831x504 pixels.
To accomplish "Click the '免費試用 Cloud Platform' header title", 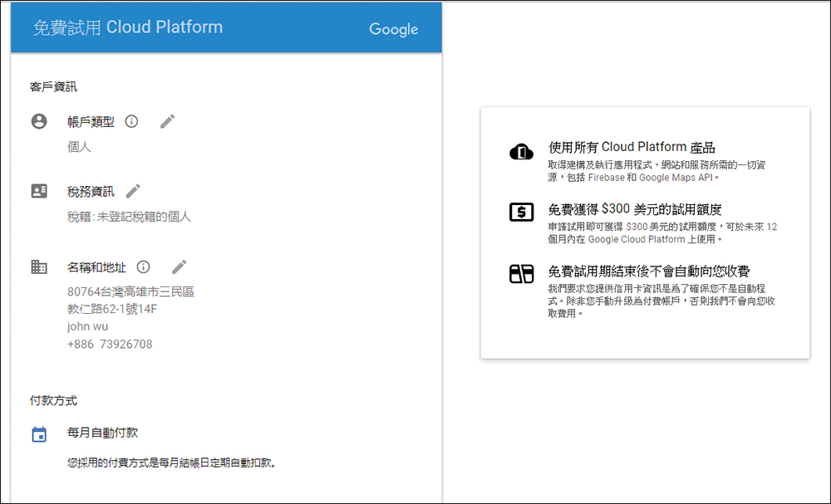I will (128, 27).
